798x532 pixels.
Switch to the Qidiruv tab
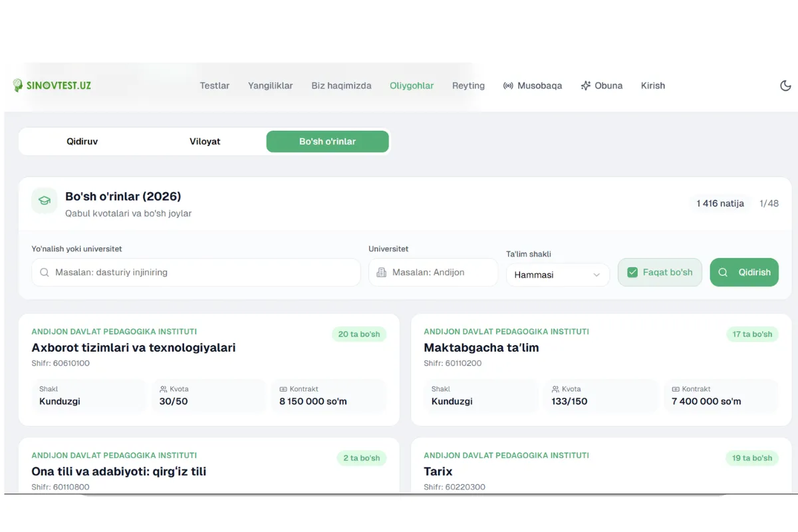pos(82,142)
